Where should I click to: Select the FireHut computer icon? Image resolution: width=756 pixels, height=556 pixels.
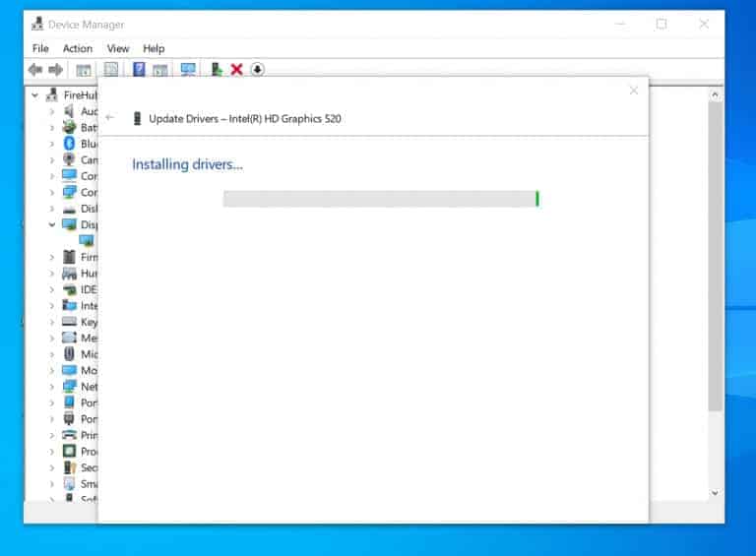[x=52, y=94]
